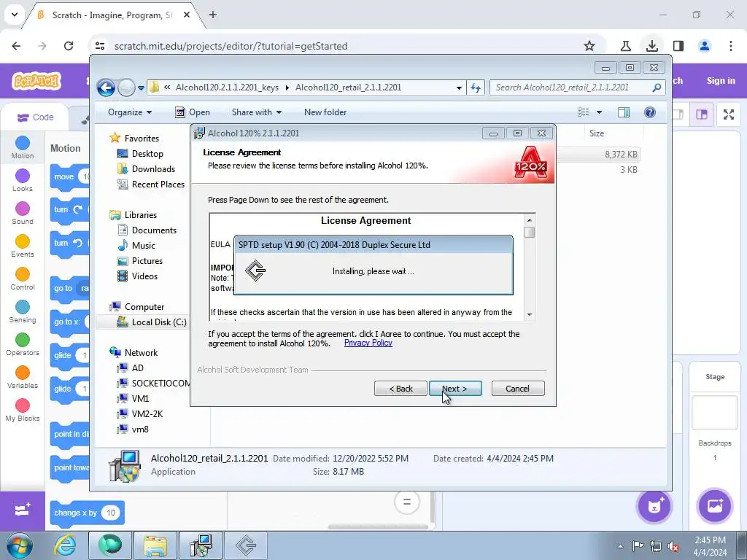
Task: Open Chrome downloads icon
Action: tap(652, 46)
